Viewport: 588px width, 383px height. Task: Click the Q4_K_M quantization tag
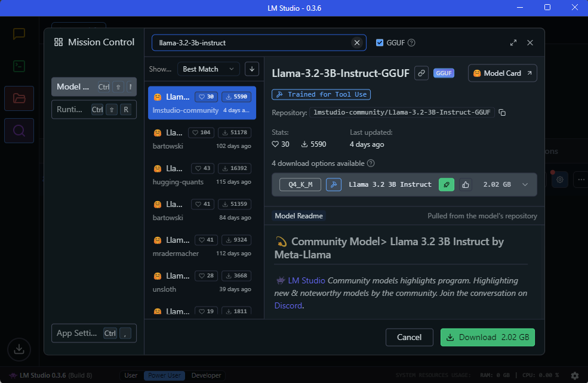click(300, 184)
